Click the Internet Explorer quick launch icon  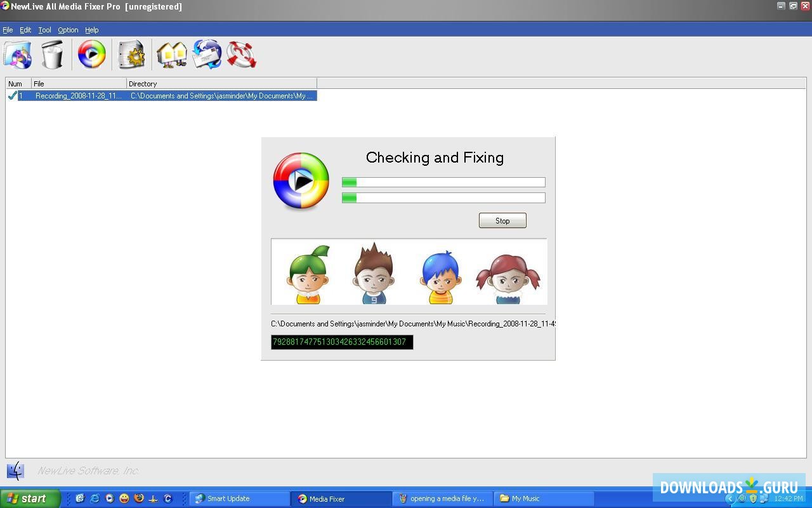pos(95,498)
